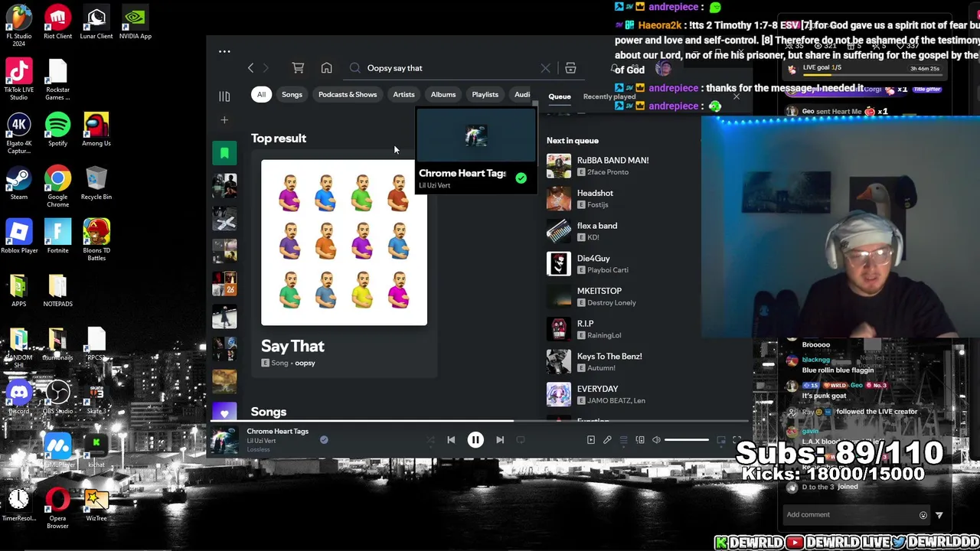Create a new playlist with plus icon
This screenshot has height=551, width=980.
[x=224, y=120]
